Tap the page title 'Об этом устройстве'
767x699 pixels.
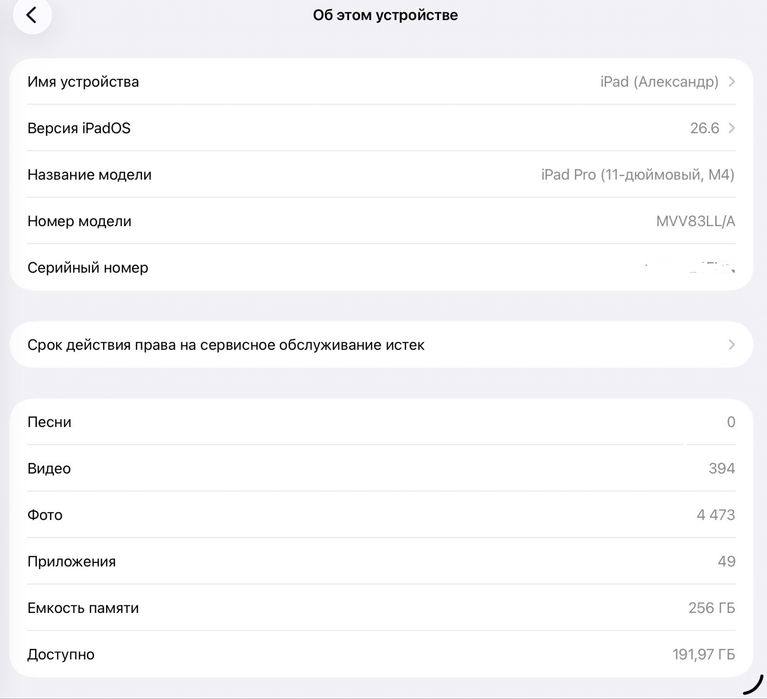point(385,15)
